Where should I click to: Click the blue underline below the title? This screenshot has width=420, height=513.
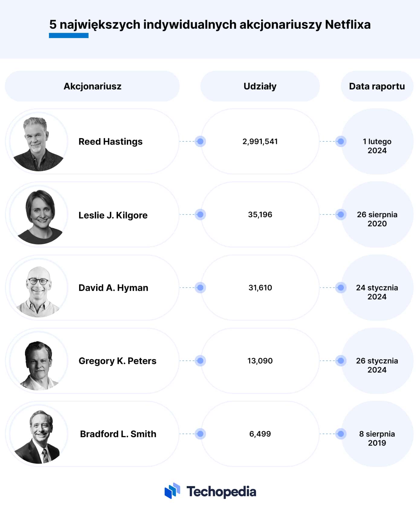[x=69, y=36]
